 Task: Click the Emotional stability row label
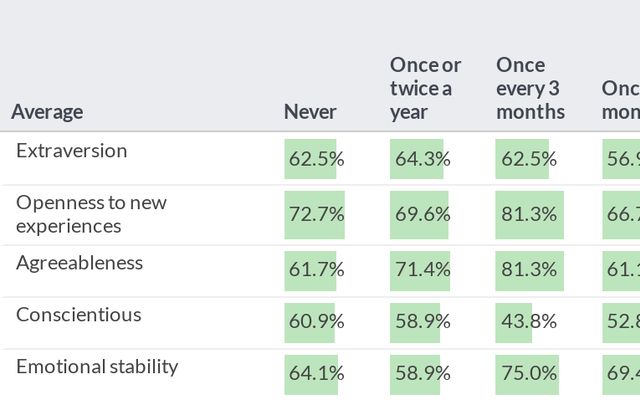[97, 366]
